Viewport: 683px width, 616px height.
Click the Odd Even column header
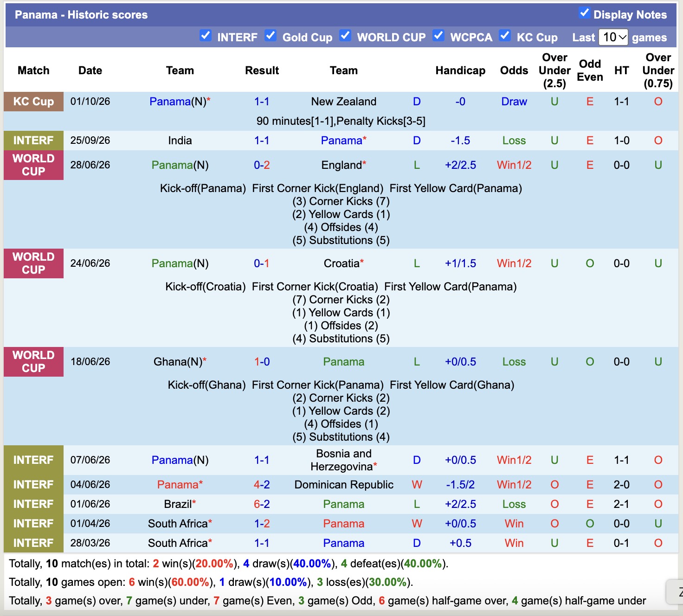tap(590, 71)
